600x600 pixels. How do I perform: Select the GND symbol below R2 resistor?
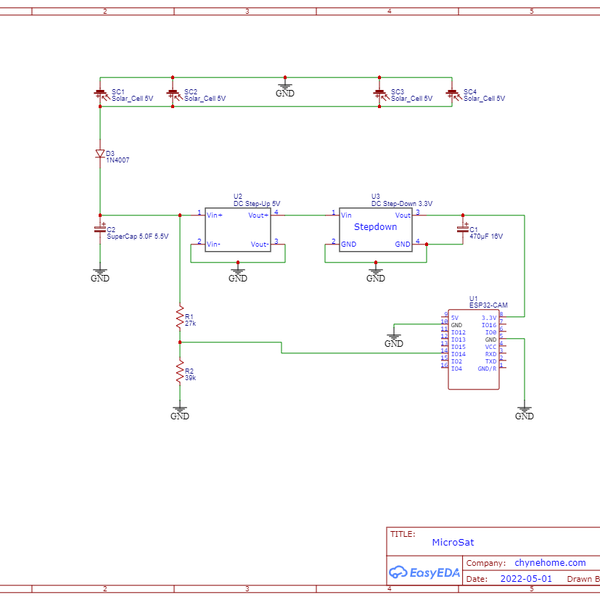point(180,412)
